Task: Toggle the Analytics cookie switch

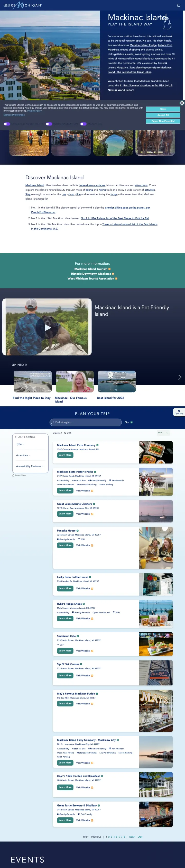Action: [x=83, y=124]
